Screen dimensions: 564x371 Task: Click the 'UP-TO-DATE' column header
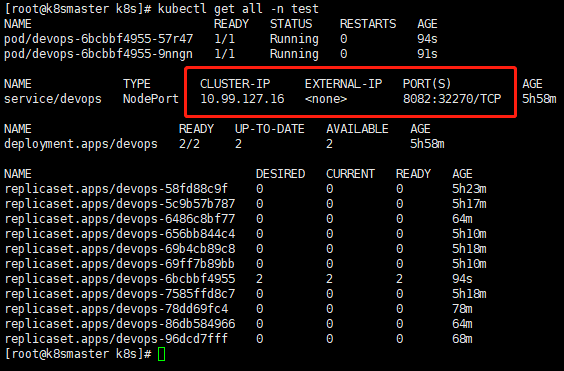[270, 129]
